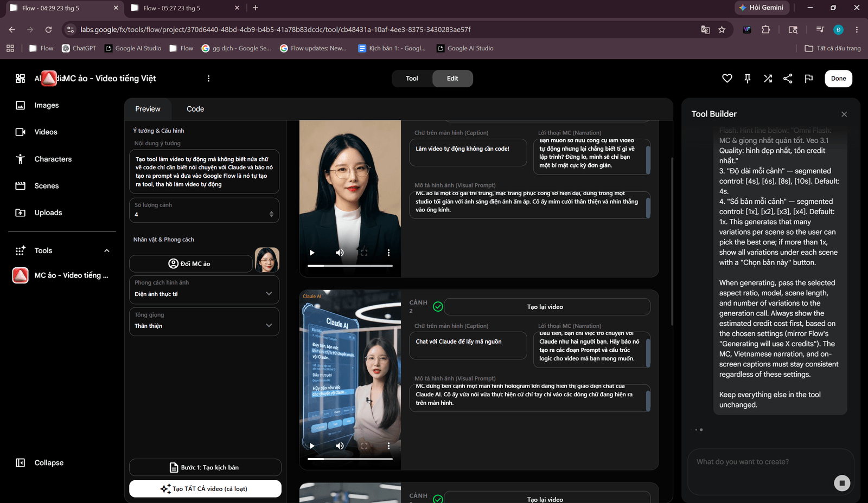Click the preview pane vertical scrollbar
This screenshot has height=503, width=868.
(x=672, y=241)
